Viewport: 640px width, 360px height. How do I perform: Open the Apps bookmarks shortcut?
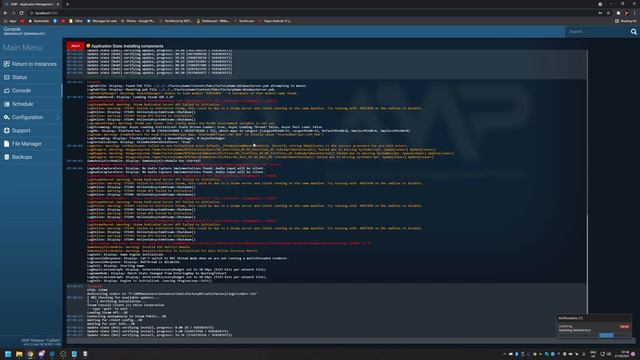(x=10, y=21)
